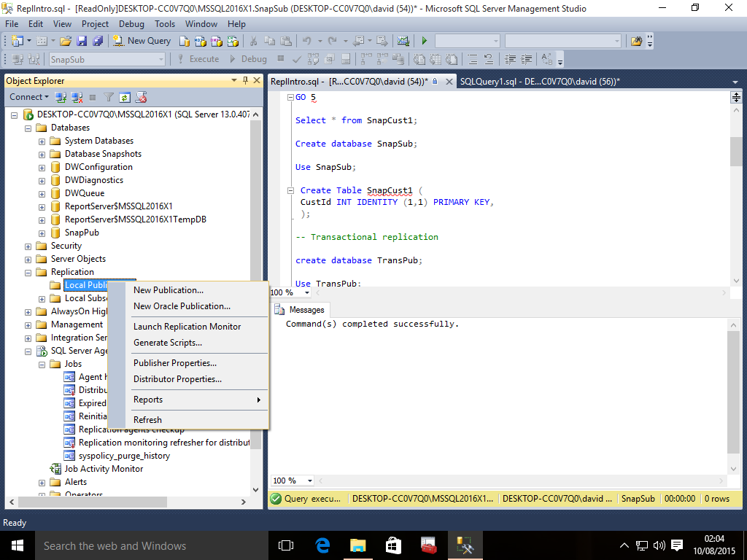Choose New Publication from context menu
This screenshot has height=560, width=747.
(x=169, y=290)
